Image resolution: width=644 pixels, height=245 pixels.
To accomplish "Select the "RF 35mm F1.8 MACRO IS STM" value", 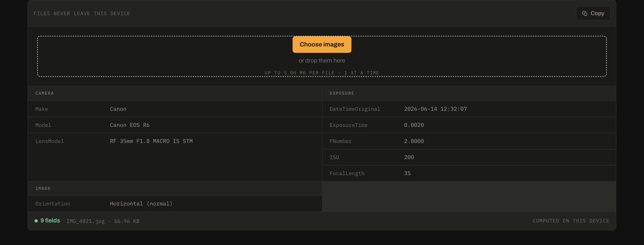I will (151, 141).
